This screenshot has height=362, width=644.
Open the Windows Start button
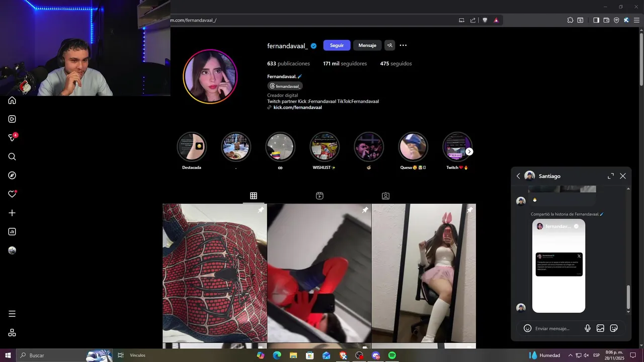8,355
